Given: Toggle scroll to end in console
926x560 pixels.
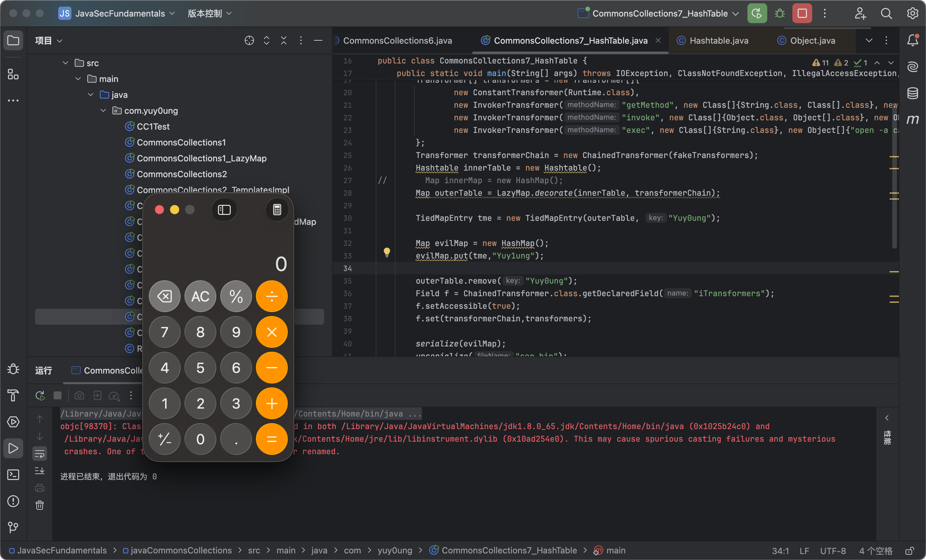Looking at the screenshot, I should (39, 471).
